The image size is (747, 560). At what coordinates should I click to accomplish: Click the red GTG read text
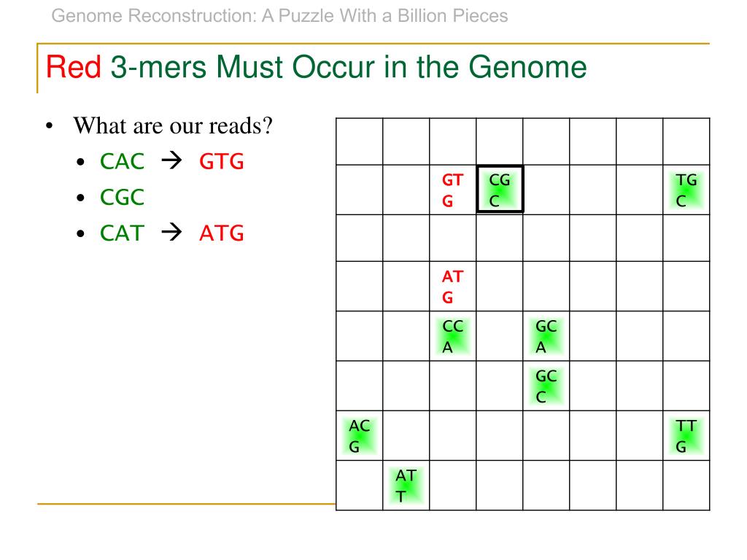(222, 161)
